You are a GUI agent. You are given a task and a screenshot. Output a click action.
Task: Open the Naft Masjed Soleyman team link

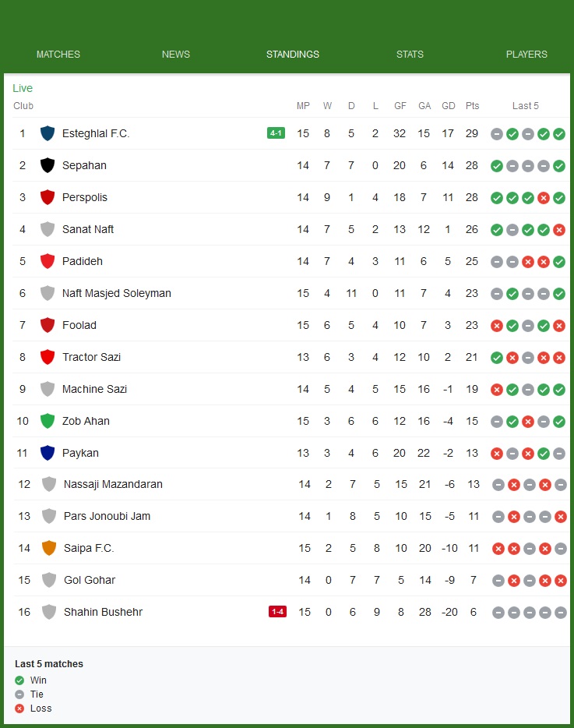click(117, 293)
